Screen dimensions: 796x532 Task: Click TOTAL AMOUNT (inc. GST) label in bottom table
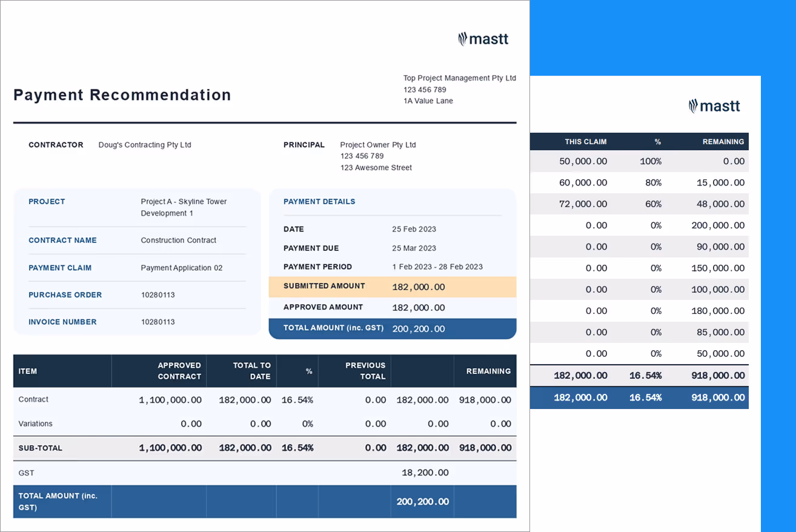(x=58, y=502)
